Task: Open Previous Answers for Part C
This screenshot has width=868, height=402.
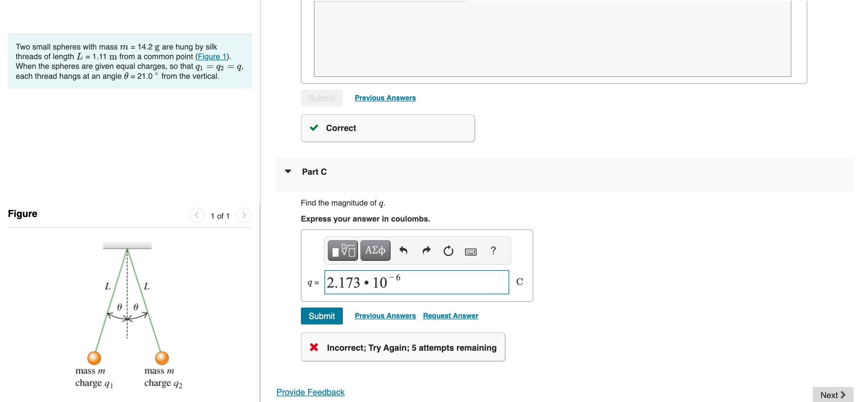Action: click(385, 315)
